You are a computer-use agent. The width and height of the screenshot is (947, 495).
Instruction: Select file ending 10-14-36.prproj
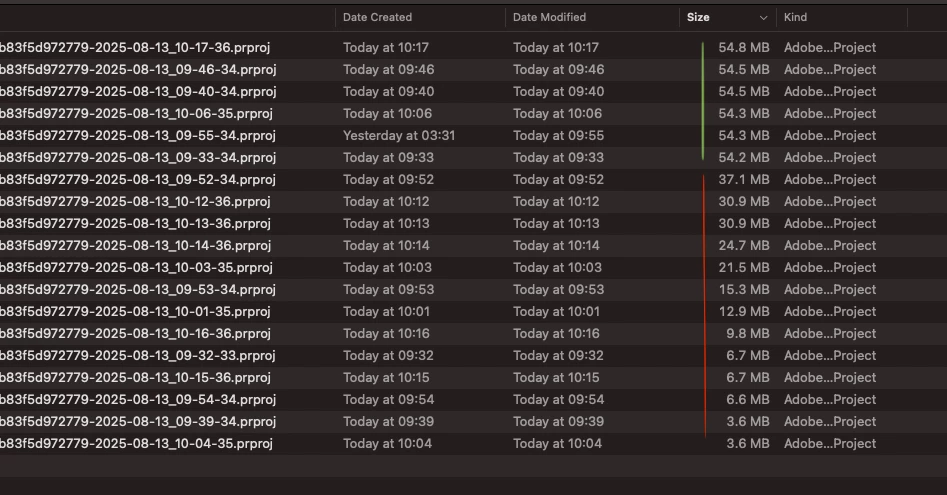pyautogui.click(x=135, y=246)
